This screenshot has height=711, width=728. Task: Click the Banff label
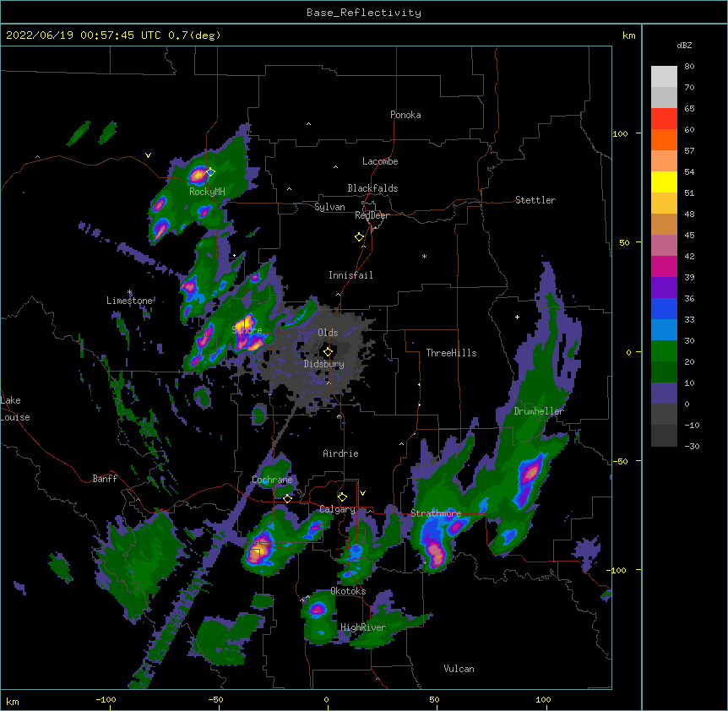click(x=105, y=479)
